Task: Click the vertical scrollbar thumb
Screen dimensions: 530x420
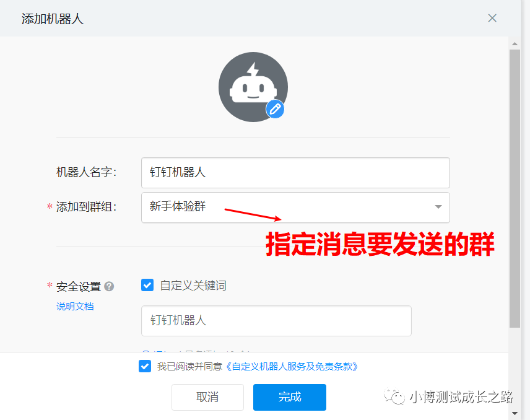Action: coord(515,188)
